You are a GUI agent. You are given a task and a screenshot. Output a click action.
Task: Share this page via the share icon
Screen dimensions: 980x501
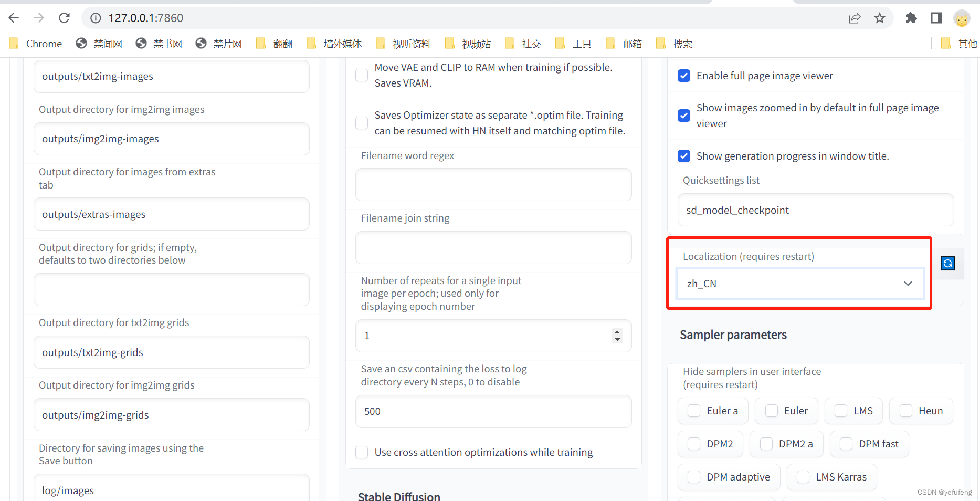tap(855, 18)
